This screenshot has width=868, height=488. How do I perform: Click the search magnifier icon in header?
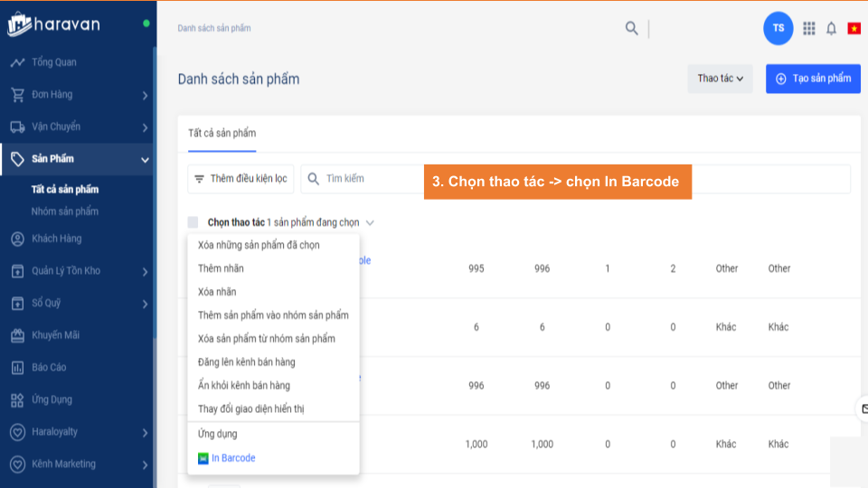[631, 28]
